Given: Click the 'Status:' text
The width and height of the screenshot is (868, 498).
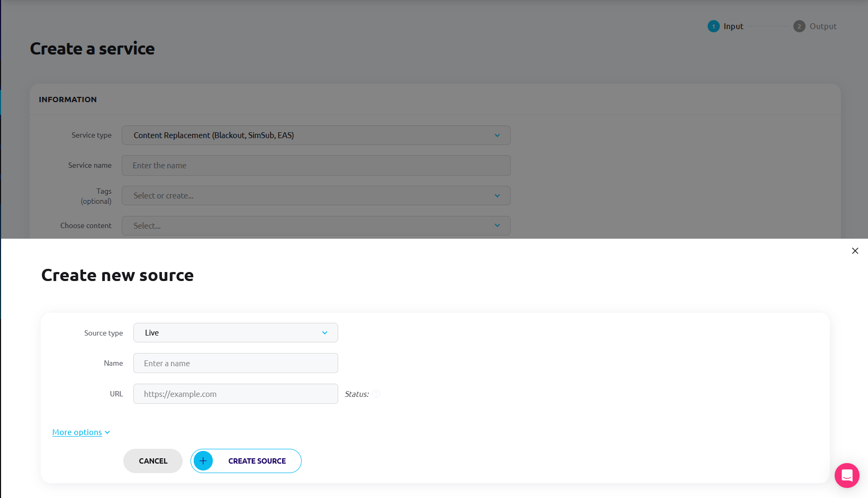Looking at the screenshot, I should 357,394.
